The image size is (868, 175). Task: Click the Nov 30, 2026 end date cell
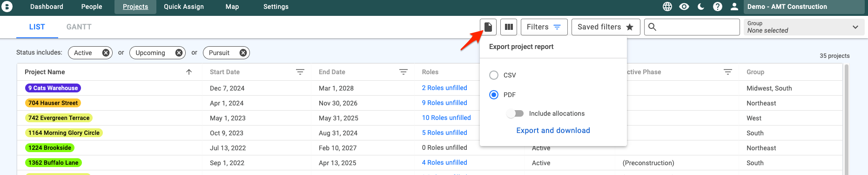[338, 103]
